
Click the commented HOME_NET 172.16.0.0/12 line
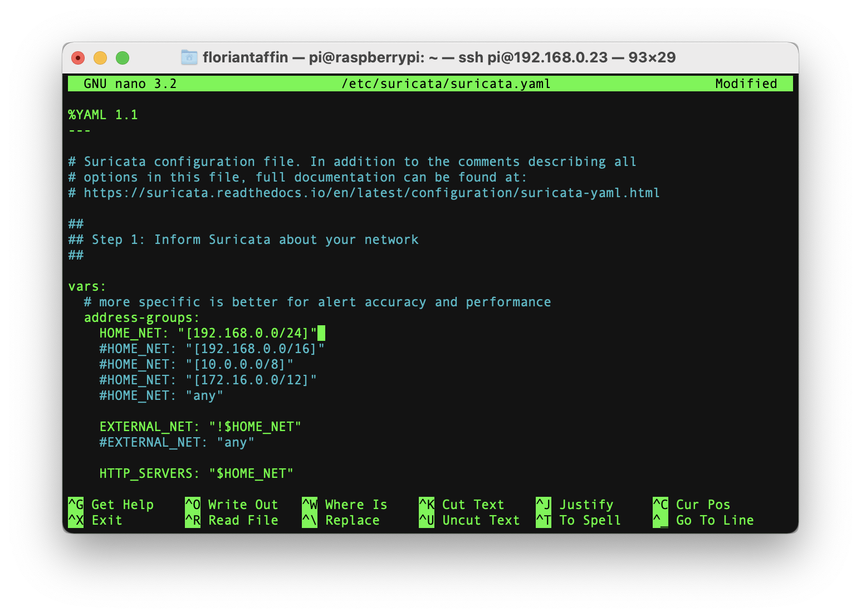(x=208, y=380)
